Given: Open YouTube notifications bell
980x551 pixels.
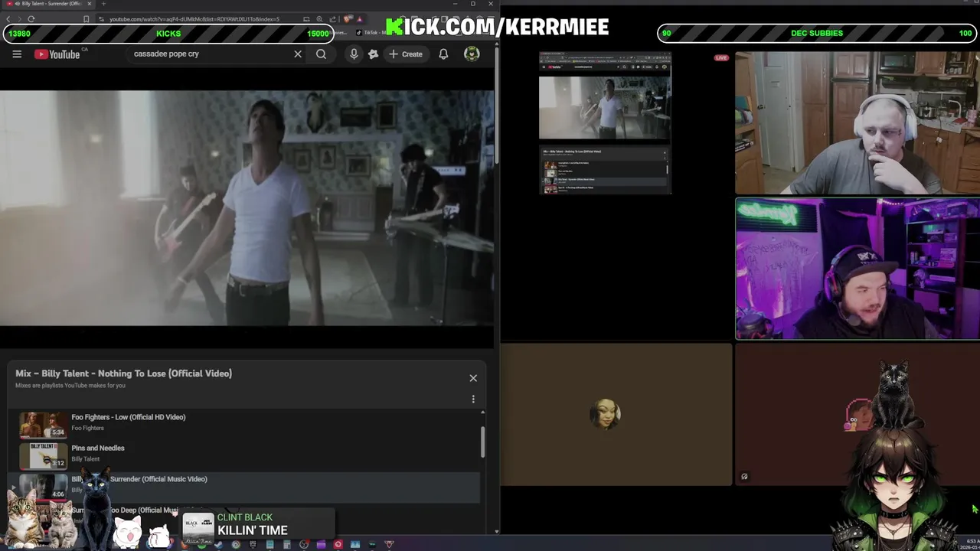Looking at the screenshot, I should point(443,54).
